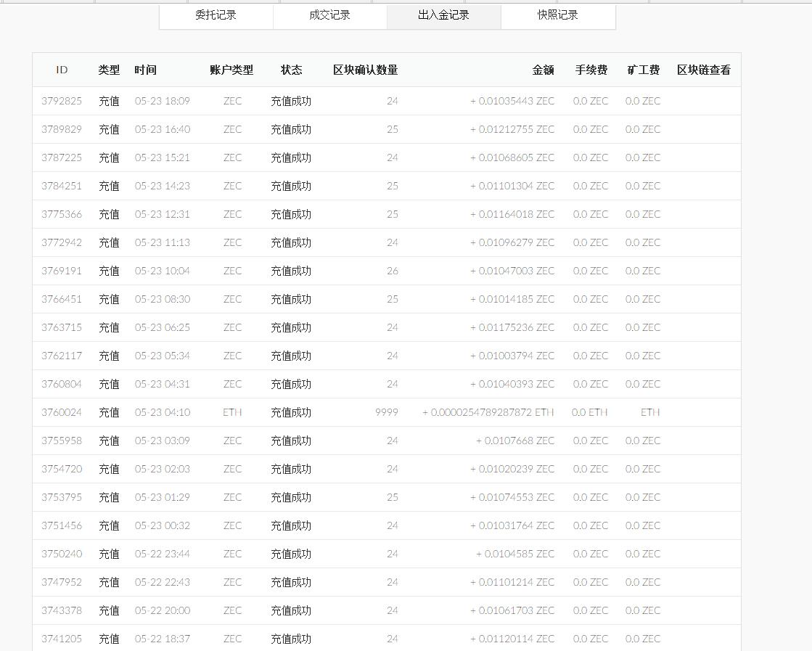Click the 手续费 column header

coord(591,70)
